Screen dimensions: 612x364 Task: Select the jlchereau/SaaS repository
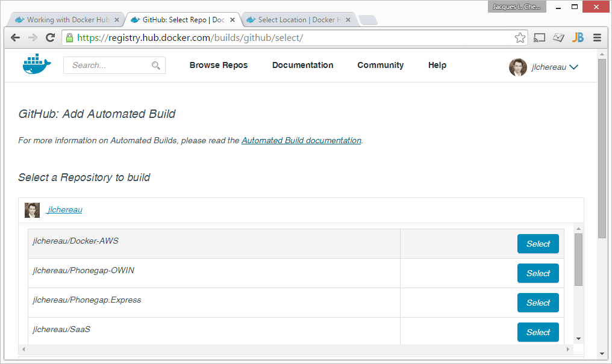coord(538,332)
